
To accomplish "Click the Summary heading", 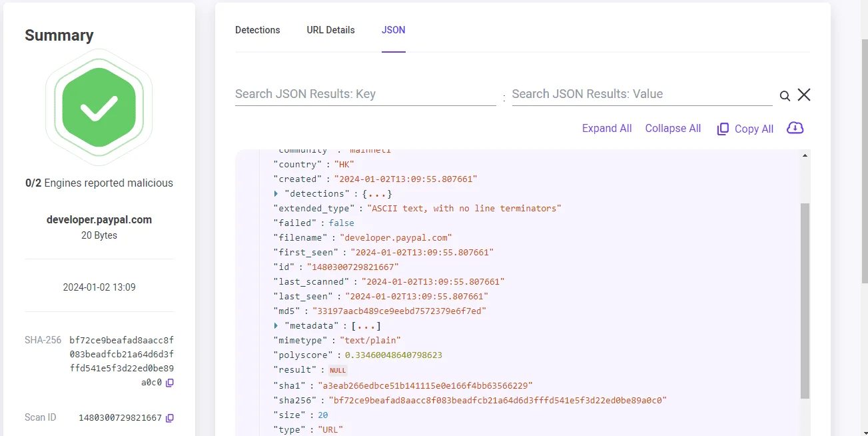I will [59, 35].
